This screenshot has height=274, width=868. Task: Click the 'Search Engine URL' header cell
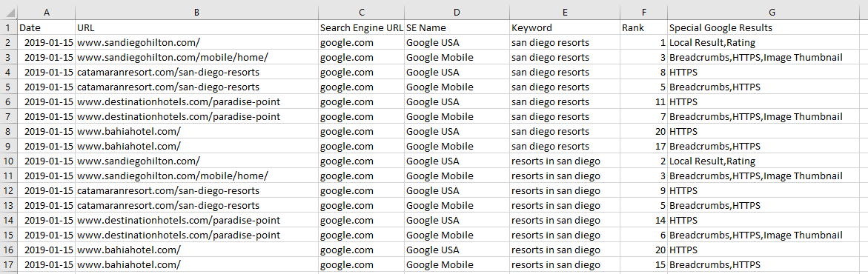pos(362,27)
